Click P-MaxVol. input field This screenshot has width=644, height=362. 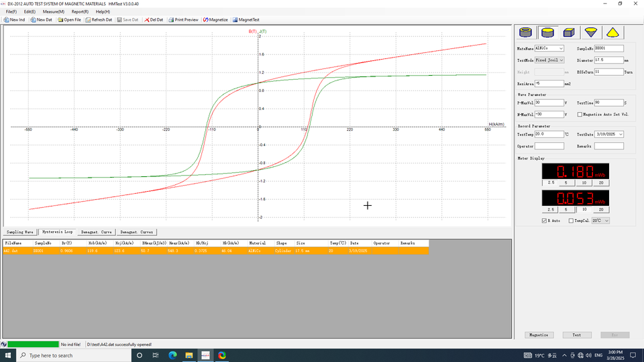point(549,103)
